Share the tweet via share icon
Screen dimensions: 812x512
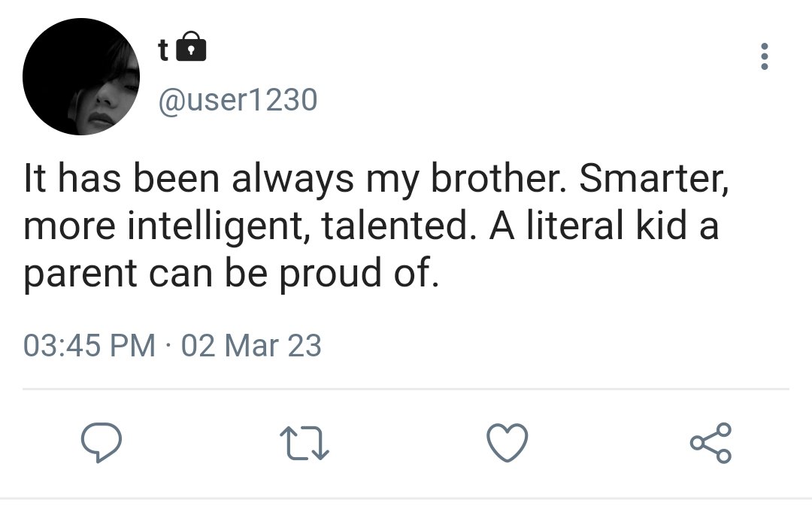[710, 443]
